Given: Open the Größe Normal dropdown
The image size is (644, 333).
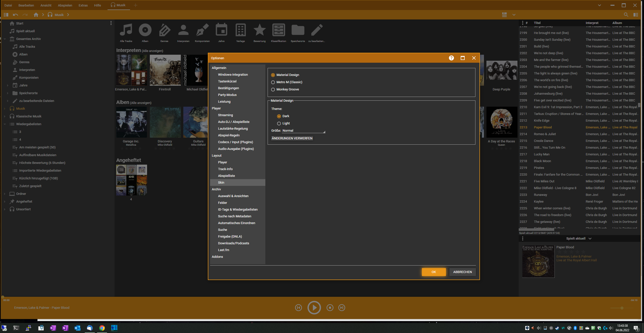Looking at the screenshot, I should tap(303, 131).
